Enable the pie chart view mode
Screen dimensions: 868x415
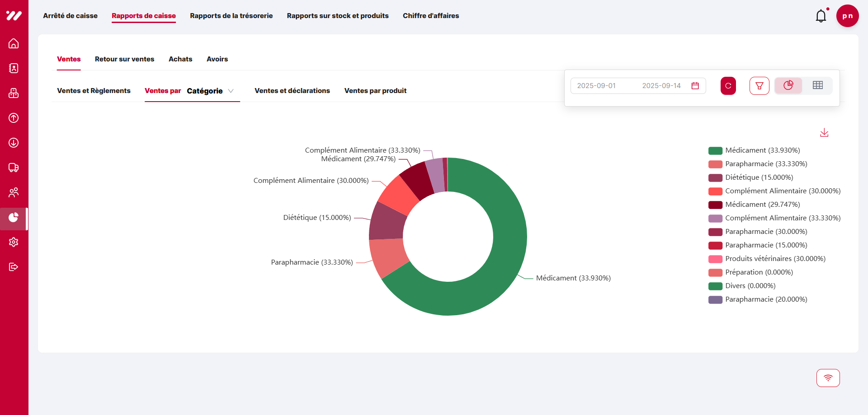click(788, 85)
